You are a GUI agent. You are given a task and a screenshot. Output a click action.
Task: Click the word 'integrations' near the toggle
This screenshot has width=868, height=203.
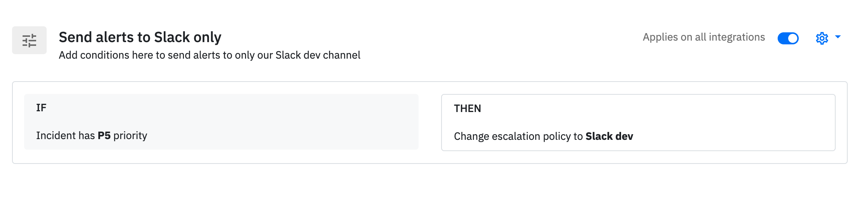pos(737,37)
